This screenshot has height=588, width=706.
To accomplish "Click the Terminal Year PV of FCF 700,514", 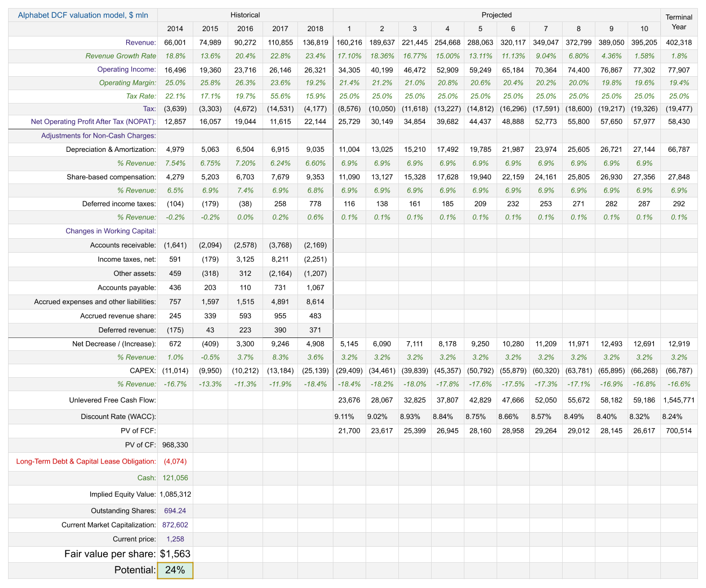I will tap(679, 431).
